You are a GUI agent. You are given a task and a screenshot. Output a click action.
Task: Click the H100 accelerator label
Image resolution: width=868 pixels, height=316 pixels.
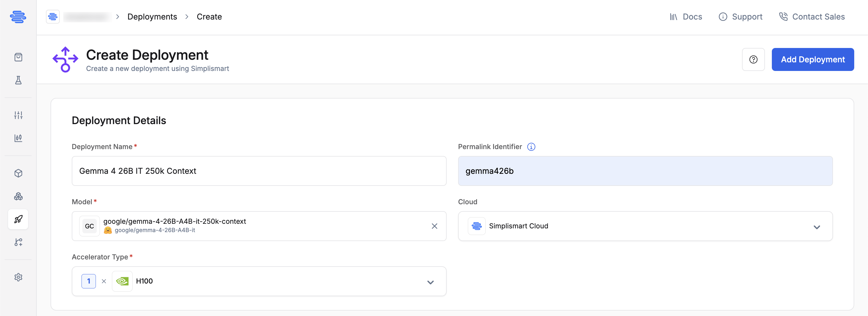pos(144,281)
